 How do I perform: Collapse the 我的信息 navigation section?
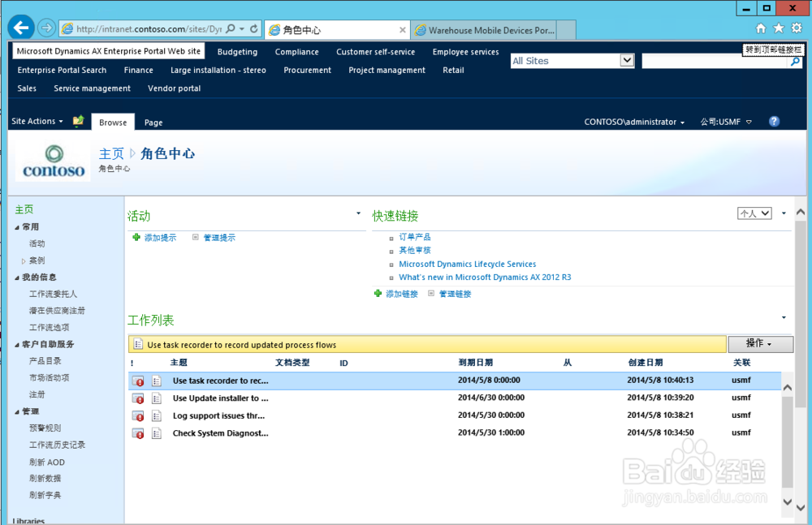tap(17, 278)
